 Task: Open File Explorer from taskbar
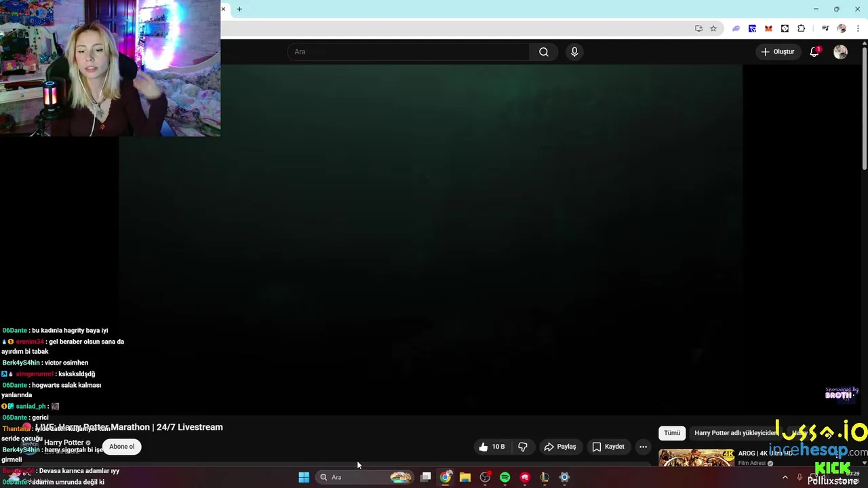(x=465, y=477)
